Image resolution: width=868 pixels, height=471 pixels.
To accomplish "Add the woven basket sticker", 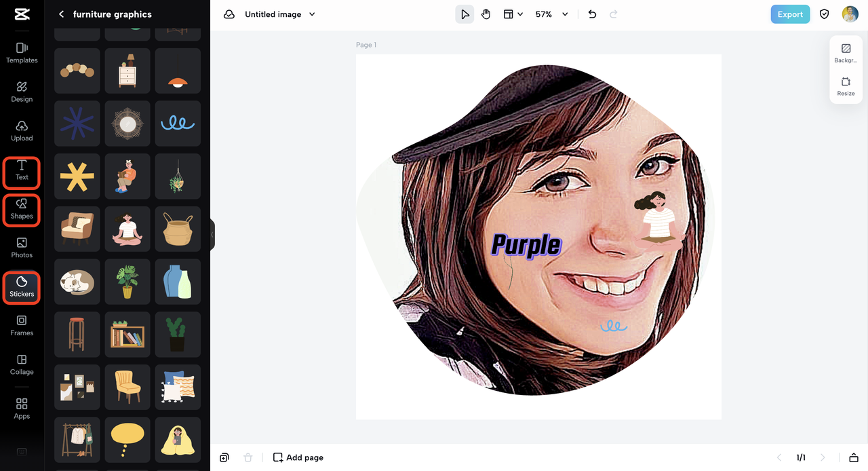I will click(178, 229).
